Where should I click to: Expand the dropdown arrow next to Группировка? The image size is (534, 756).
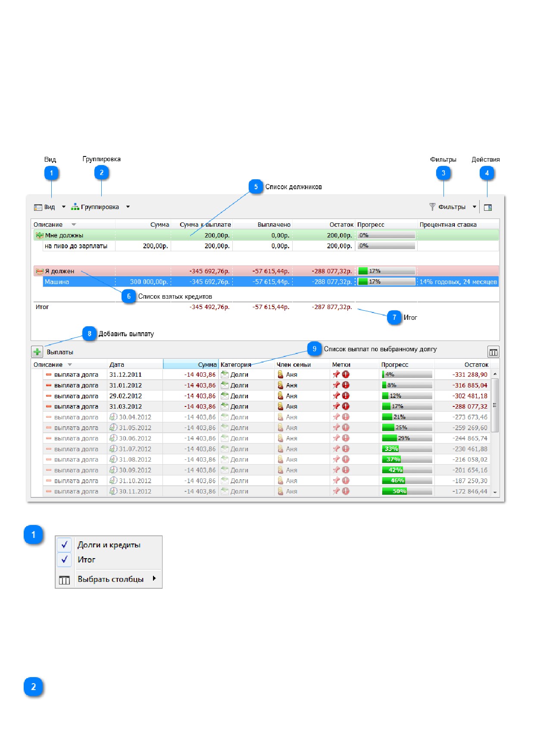point(128,207)
